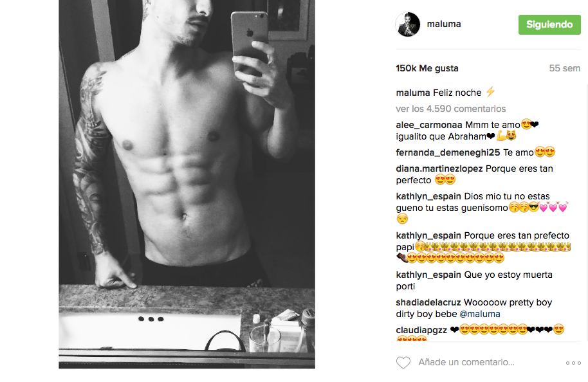This screenshot has height=382, width=588.
Task: Visit kathlyn_espain from the 'Dios mio' comment
Action: (x=428, y=196)
